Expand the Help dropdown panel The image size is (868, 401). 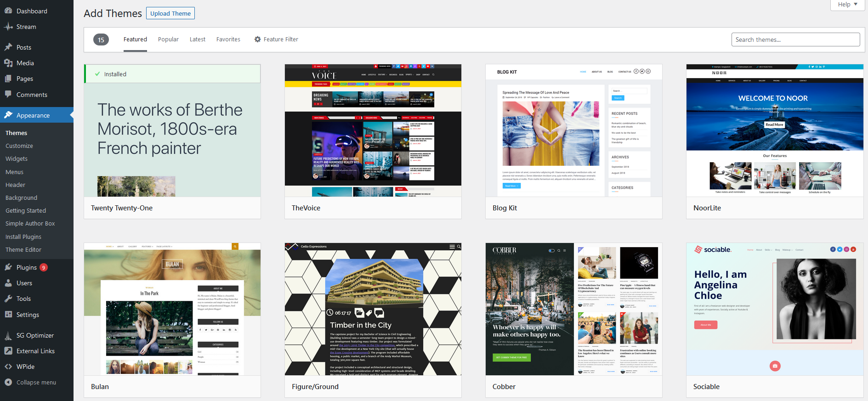[x=847, y=5]
